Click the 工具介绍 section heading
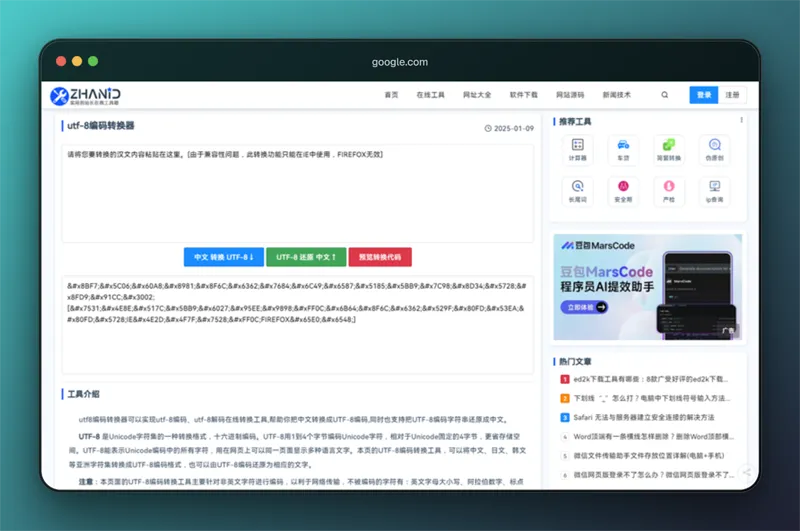The image size is (800, 531). coord(83,394)
